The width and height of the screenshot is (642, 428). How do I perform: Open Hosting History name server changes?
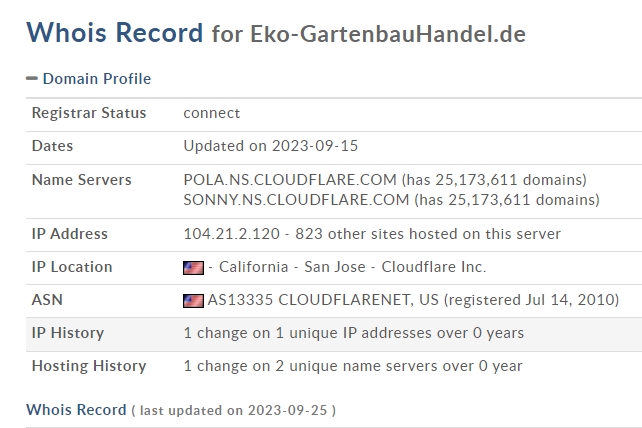[353, 366]
